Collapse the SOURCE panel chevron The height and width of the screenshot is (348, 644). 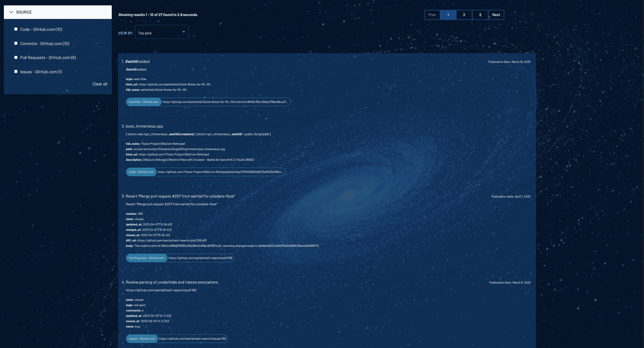pos(11,12)
